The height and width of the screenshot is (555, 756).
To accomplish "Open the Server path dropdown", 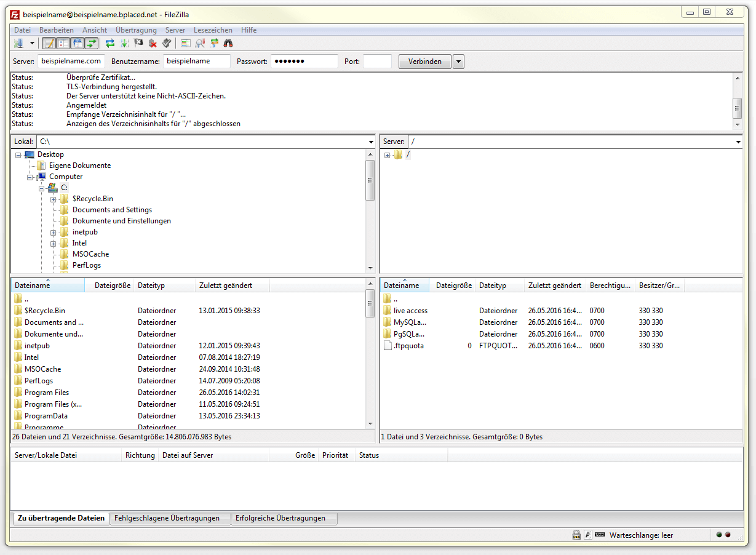I will pyautogui.click(x=738, y=142).
